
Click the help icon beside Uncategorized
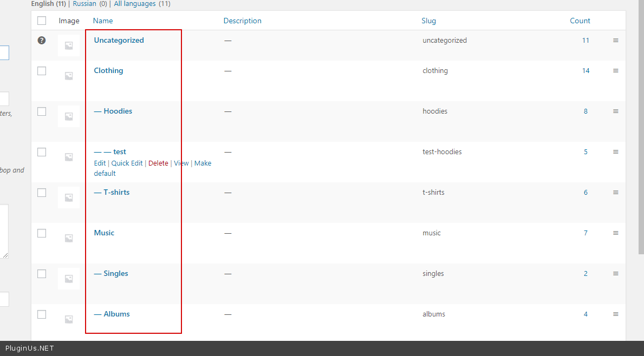point(42,40)
